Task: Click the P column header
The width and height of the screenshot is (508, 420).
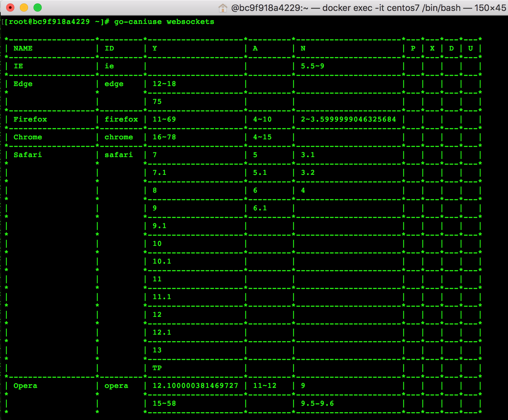Action: click(413, 48)
